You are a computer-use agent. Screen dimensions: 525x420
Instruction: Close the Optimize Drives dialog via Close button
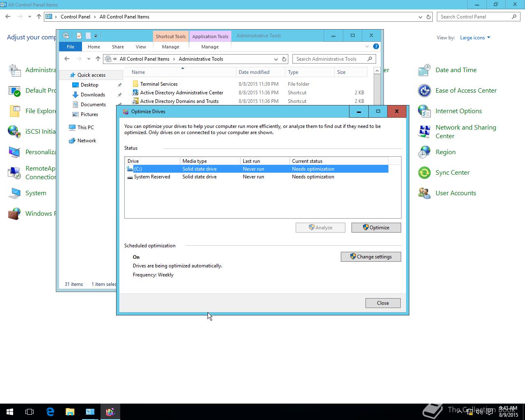tap(383, 303)
